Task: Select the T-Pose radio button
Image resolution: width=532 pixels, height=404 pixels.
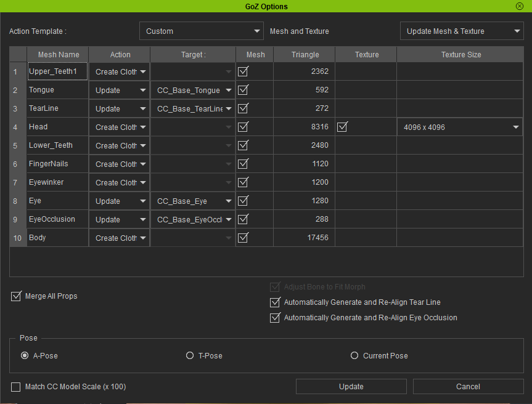Action: [x=190, y=356]
